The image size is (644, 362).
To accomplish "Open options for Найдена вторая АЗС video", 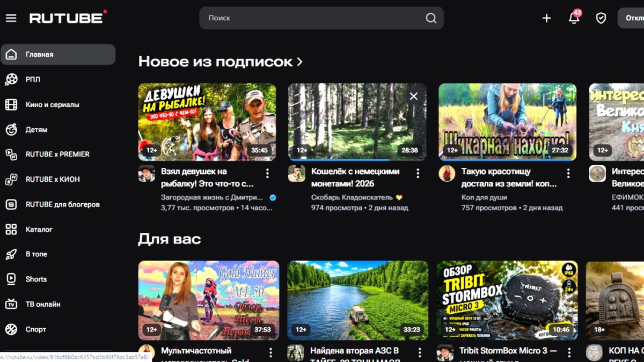I will pyautogui.click(x=420, y=352).
